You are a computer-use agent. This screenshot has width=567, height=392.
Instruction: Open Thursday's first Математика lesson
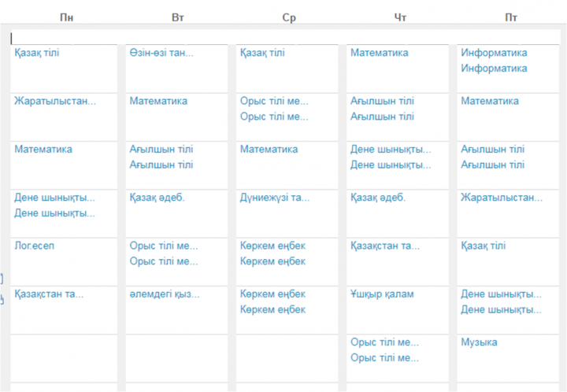coord(380,53)
